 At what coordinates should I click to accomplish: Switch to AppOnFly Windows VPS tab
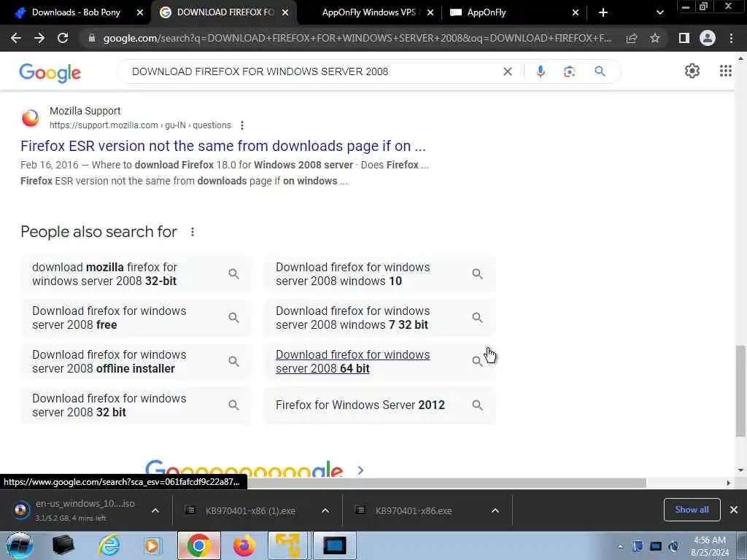tap(368, 12)
